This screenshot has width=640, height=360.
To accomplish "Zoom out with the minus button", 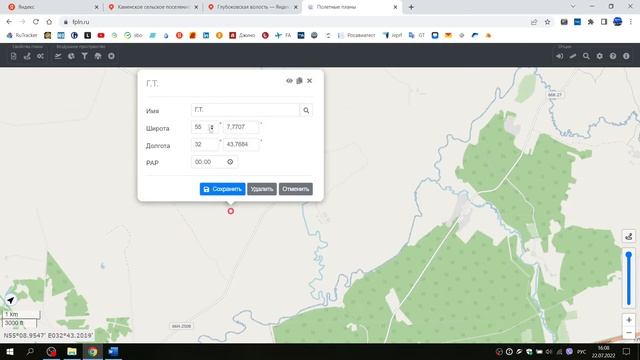I will [x=629, y=333].
